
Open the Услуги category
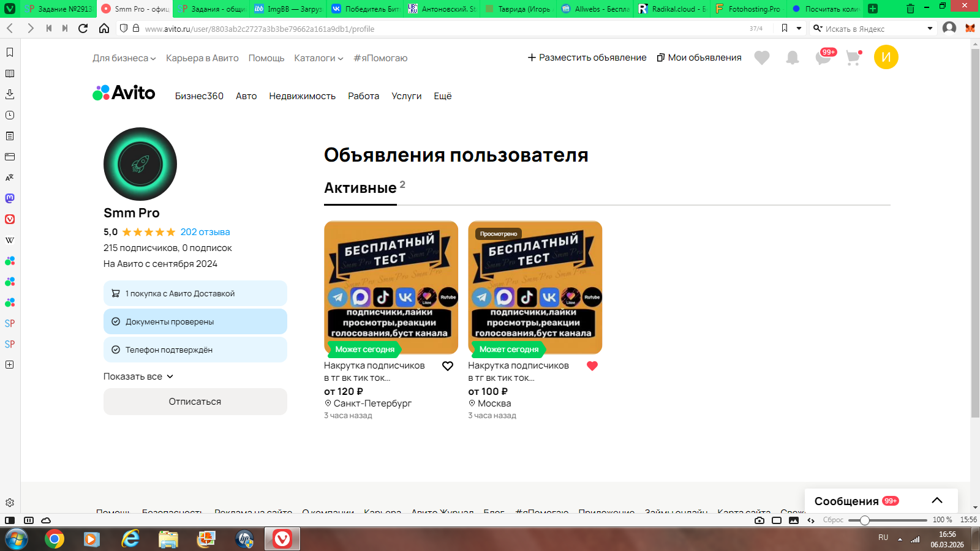407,96
